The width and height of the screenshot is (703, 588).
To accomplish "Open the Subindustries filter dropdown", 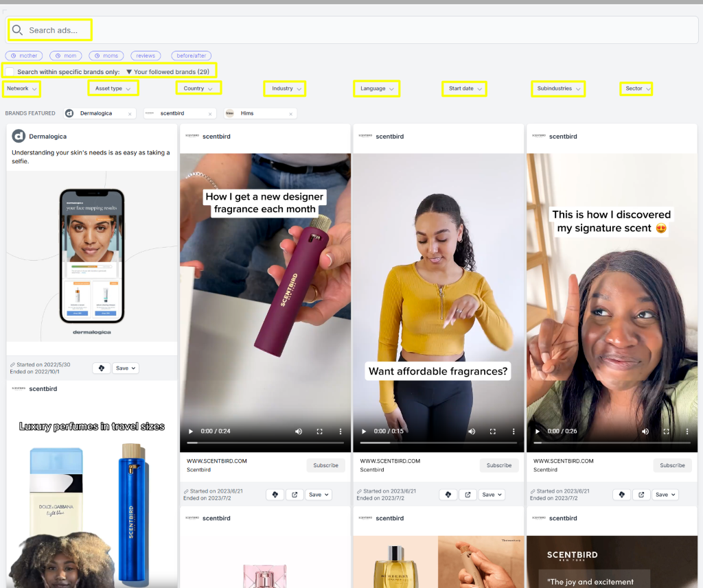I will [x=558, y=89].
